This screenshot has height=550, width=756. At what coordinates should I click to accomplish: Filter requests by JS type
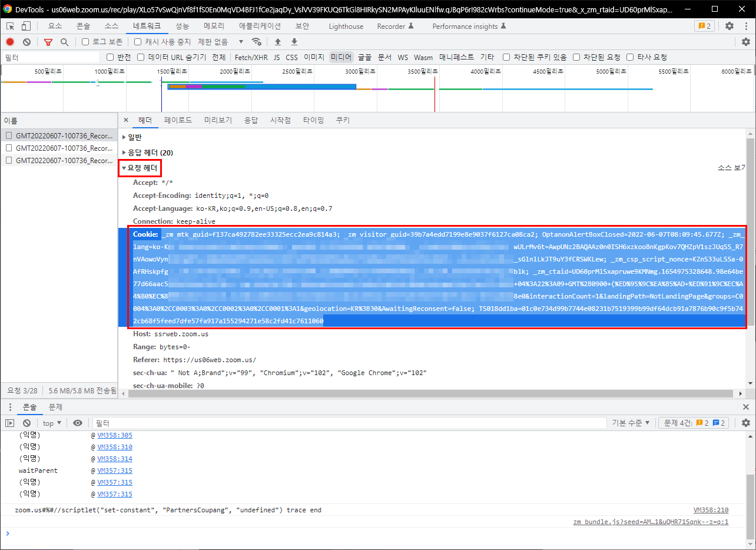point(277,57)
